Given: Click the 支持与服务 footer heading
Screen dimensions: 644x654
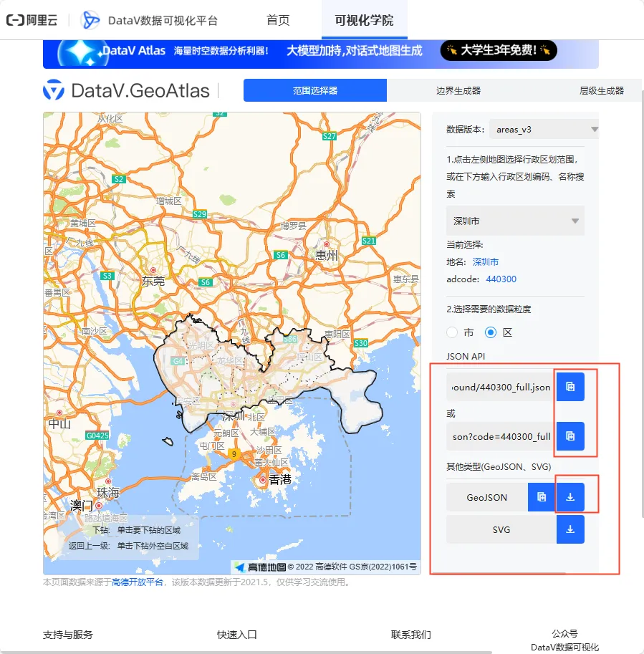Looking at the screenshot, I should coord(68,635).
